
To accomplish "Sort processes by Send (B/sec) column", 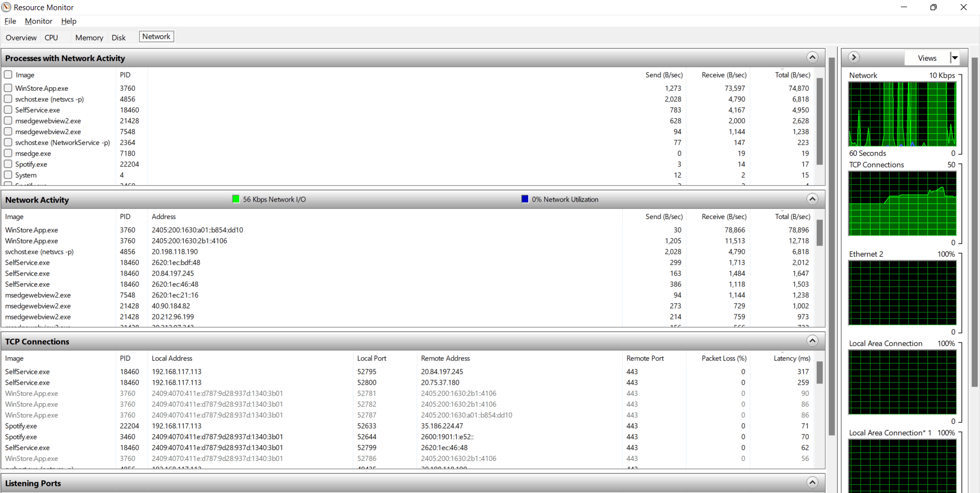I will click(664, 75).
